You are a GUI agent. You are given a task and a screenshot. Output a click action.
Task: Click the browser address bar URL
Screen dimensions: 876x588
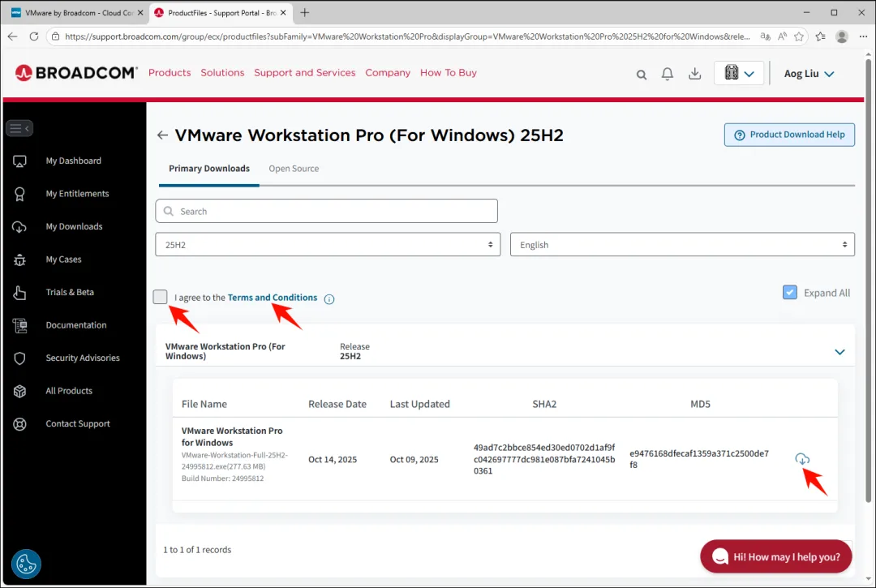(407, 36)
